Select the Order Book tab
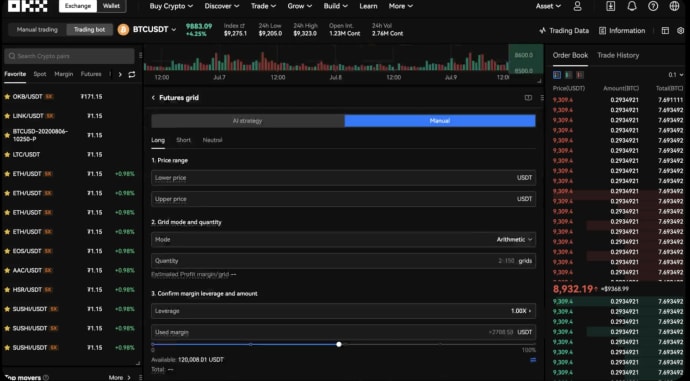The image size is (690, 381). (x=570, y=55)
